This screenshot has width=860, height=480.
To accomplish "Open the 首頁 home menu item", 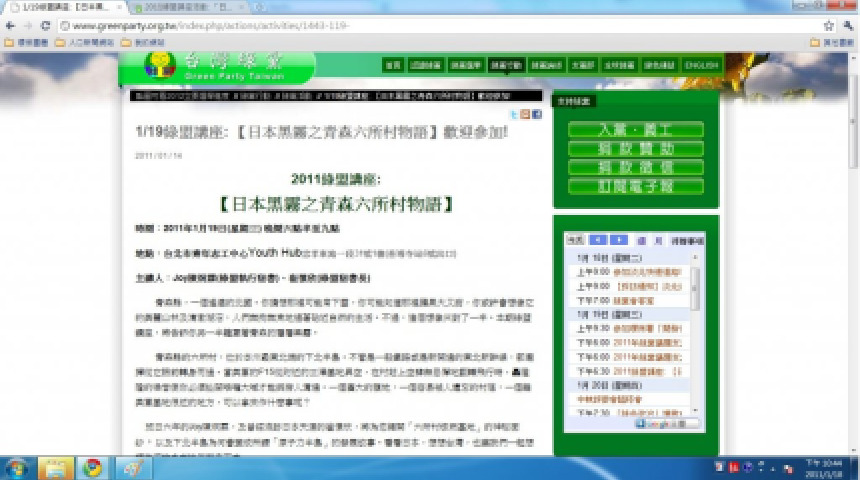I will click(393, 65).
